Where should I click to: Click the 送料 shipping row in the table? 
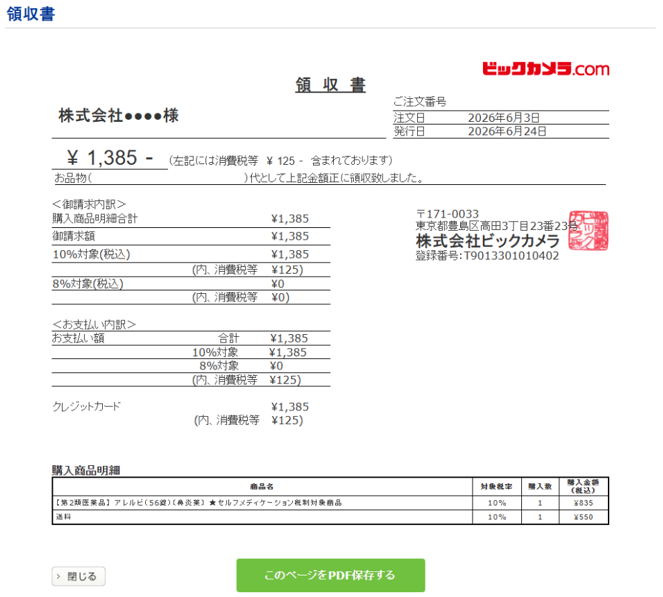tap(330, 517)
